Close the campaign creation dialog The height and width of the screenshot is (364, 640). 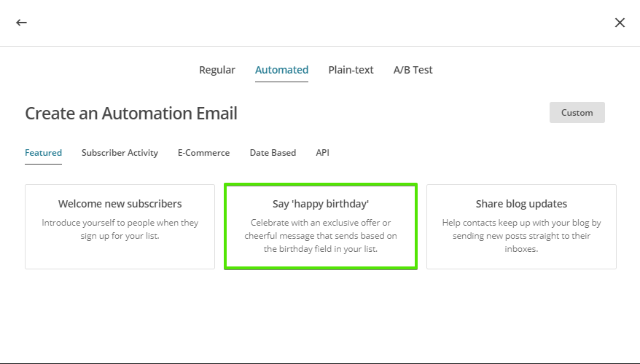[x=620, y=23]
